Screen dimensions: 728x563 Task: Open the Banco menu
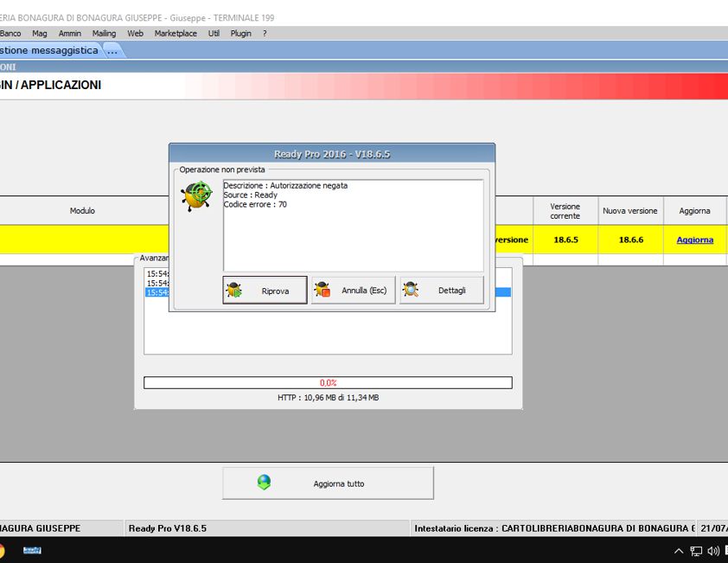point(10,34)
